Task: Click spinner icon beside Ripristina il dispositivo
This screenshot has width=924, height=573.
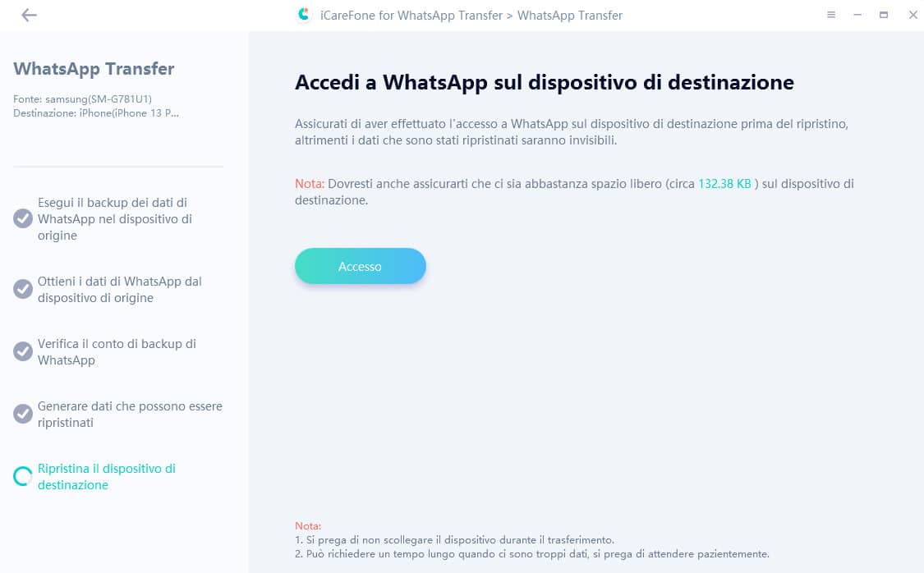Action: [23, 476]
